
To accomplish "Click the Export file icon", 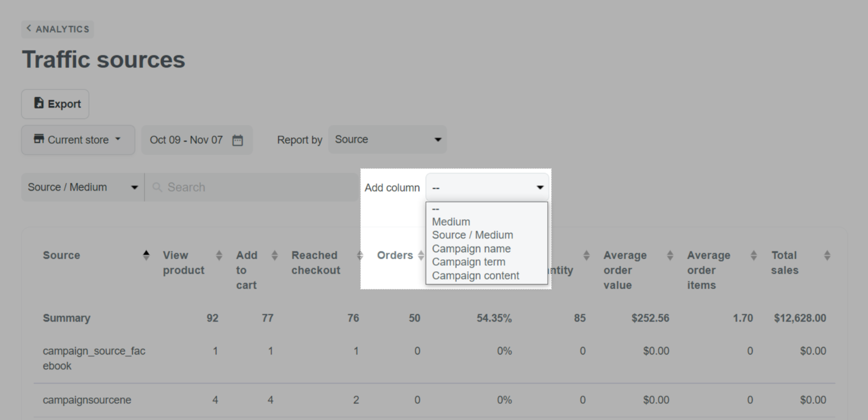I will (x=39, y=103).
